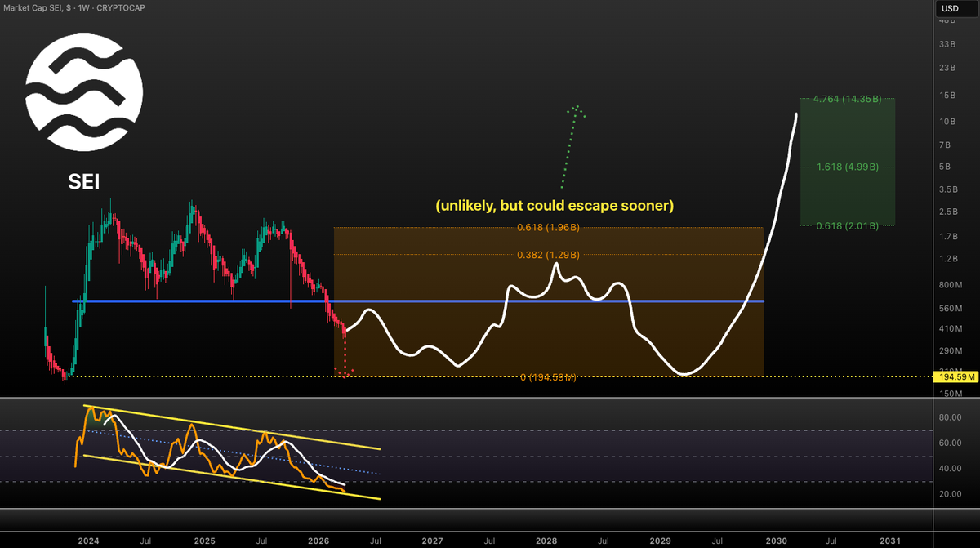Viewport: 980px width, 548px height.
Task: Click the 800M price axis label
Action: [951, 285]
